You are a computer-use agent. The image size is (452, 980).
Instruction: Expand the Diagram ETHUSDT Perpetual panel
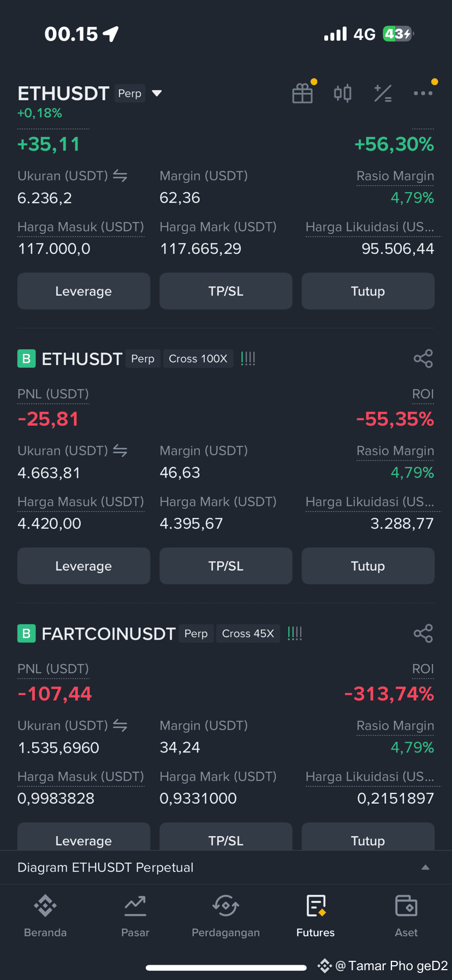tap(226, 867)
